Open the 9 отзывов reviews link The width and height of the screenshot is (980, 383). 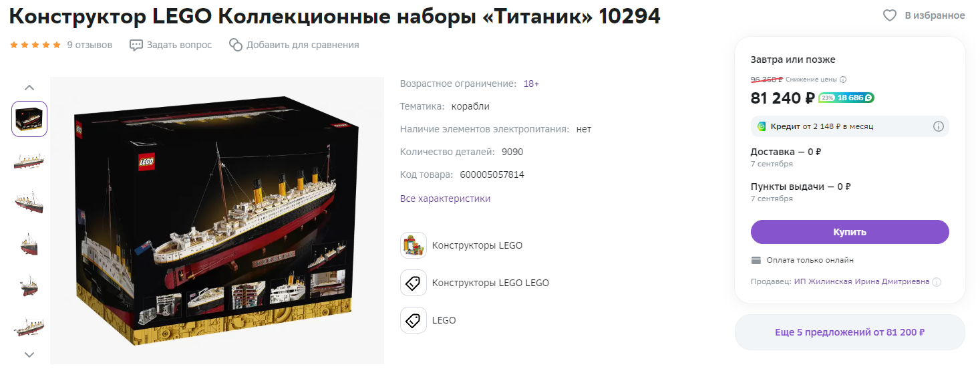tap(90, 45)
